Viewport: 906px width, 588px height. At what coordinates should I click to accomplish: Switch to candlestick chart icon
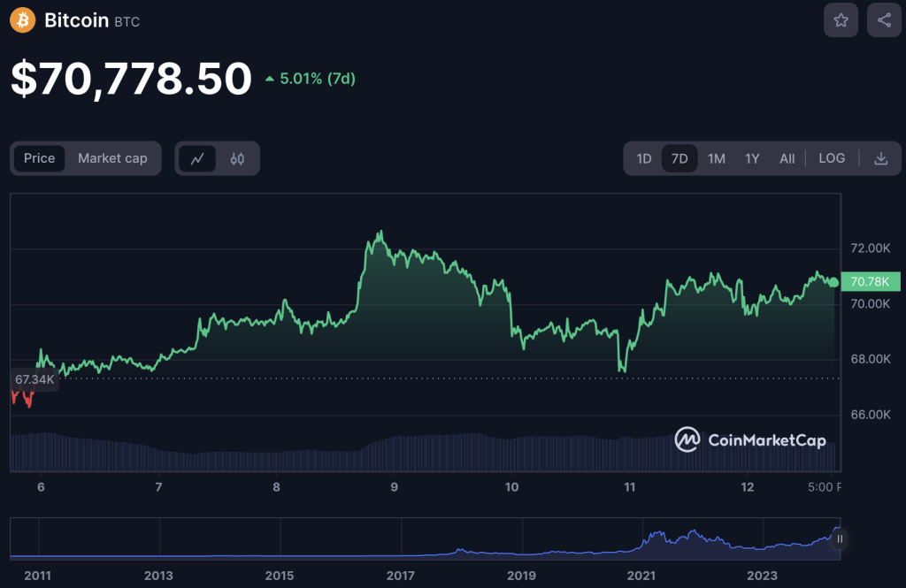coord(237,159)
